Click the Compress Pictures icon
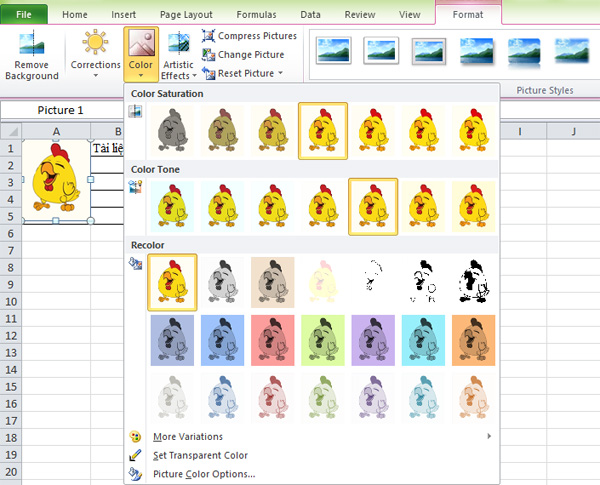The image size is (600, 485). (x=209, y=36)
